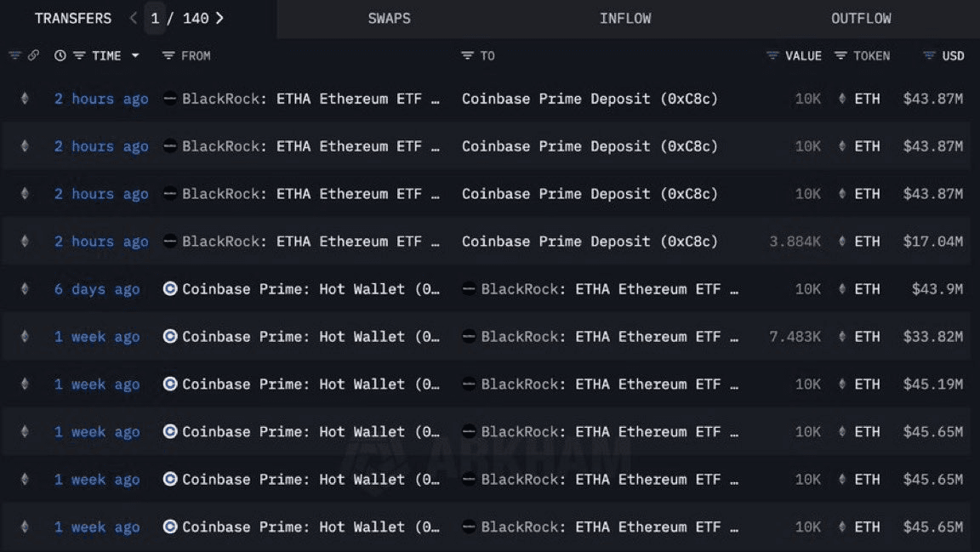Click Coinbase logo in 6 days ago row
The height and width of the screenshot is (552, 980).
(x=170, y=289)
